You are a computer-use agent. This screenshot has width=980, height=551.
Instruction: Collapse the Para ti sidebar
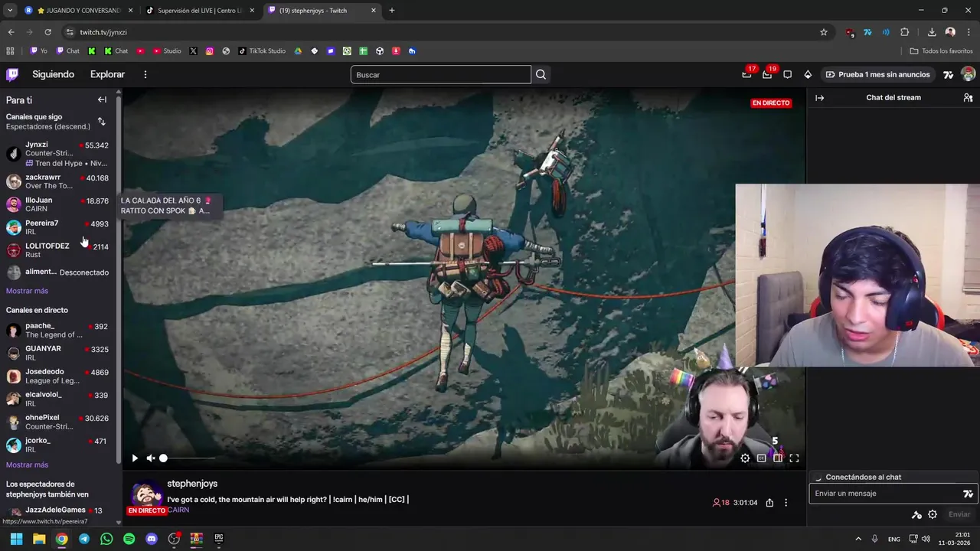tap(102, 99)
